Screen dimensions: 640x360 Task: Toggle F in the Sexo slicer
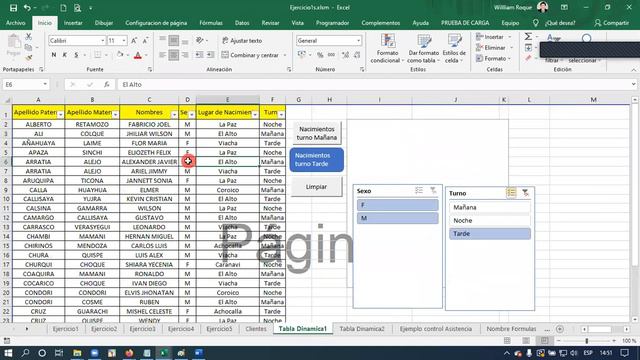398,205
